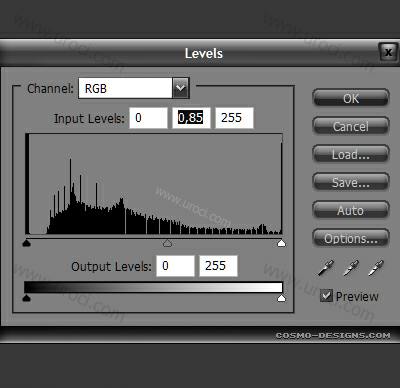Select the white output levels slider
This screenshot has width=400, height=388.
[x=282, y=298]
